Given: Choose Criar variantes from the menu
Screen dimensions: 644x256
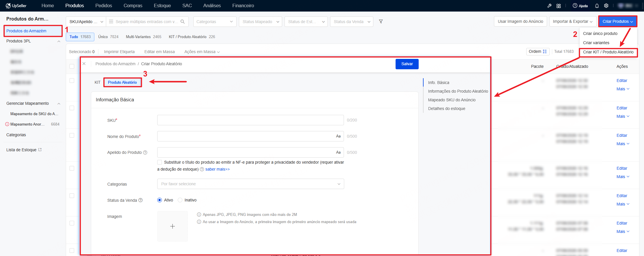Looking at the screenshot, I should (596, 43).
